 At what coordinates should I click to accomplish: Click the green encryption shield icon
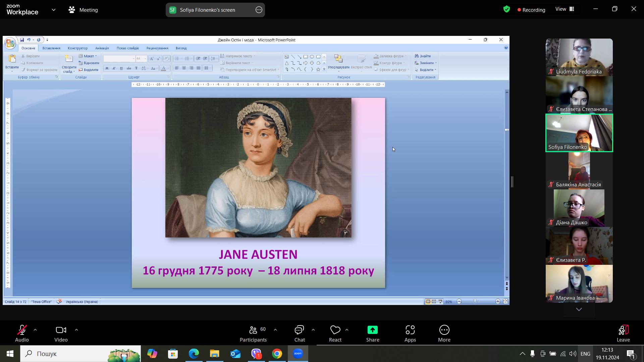(506, 9)
